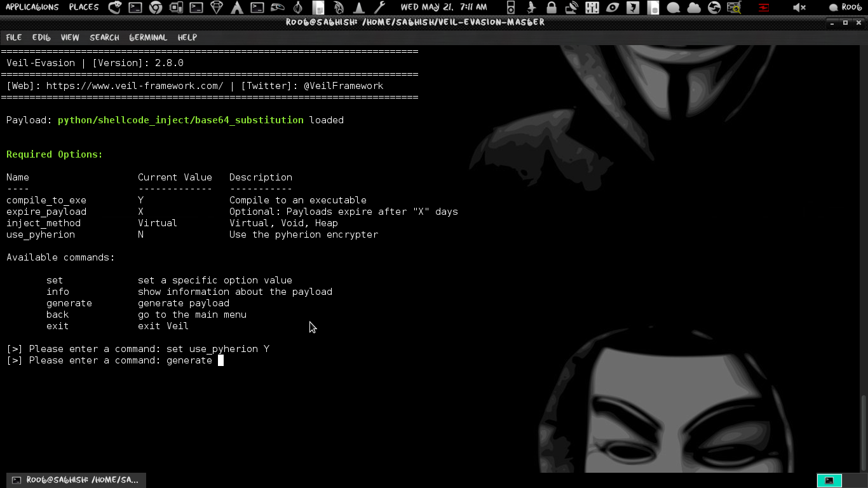
Task: Open the Help menu
Action: pyautogui.click(x=187, y=37)
